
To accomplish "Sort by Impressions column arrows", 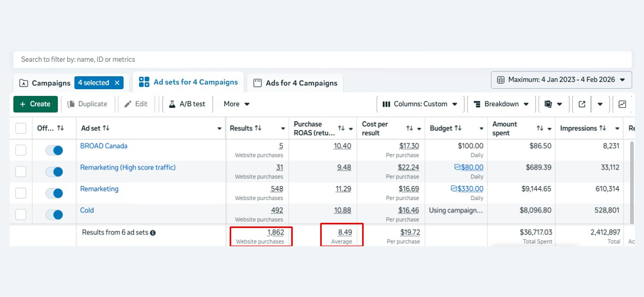I will [603, 129].
